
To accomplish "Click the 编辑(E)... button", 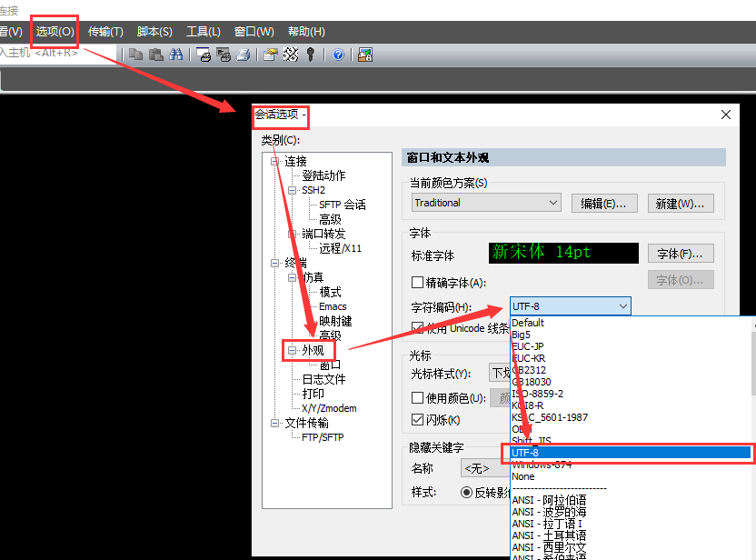I will [x=604, y=204].
